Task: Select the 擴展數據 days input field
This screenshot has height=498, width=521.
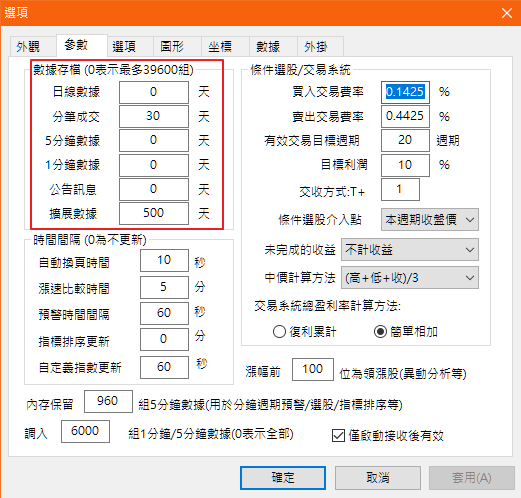Action: [154, 213]
